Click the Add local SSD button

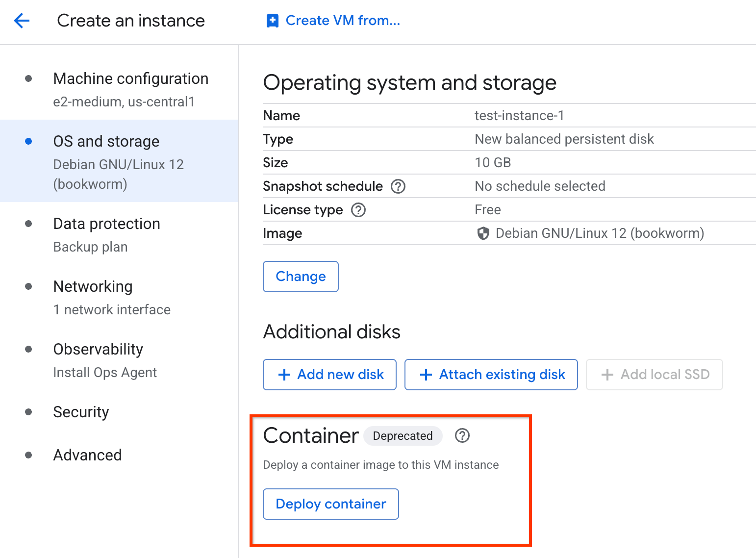pos(654,374)
